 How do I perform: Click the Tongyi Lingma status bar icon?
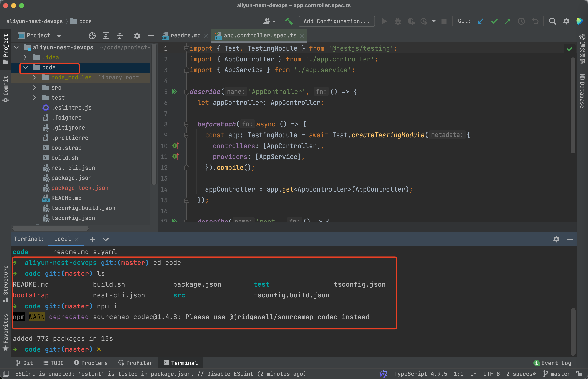tap(383, 374)
